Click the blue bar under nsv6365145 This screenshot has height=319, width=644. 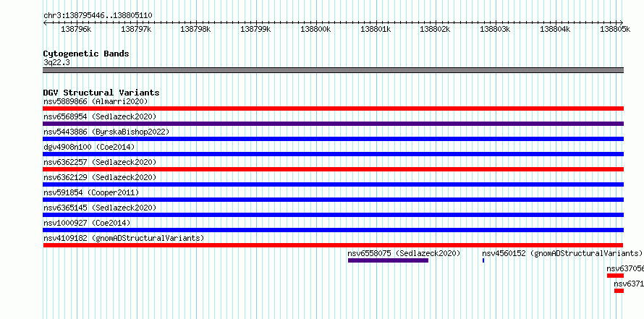click(x=334, y=215)
